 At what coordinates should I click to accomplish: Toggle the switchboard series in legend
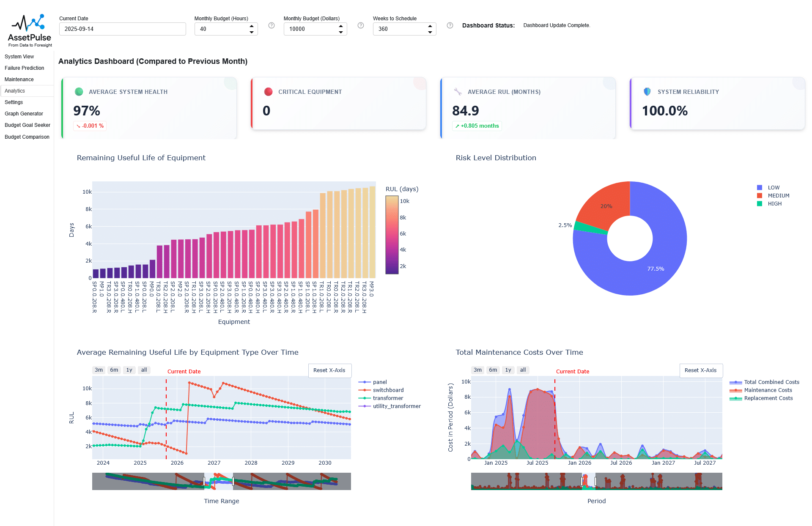tap(388, 390)
